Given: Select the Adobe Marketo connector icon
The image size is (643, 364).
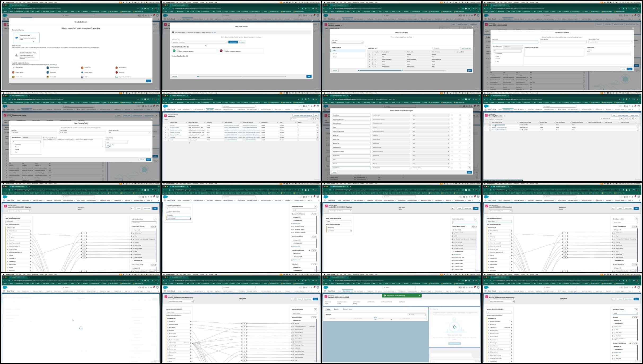Looking at the screenshot, I should tap(13, 68).
